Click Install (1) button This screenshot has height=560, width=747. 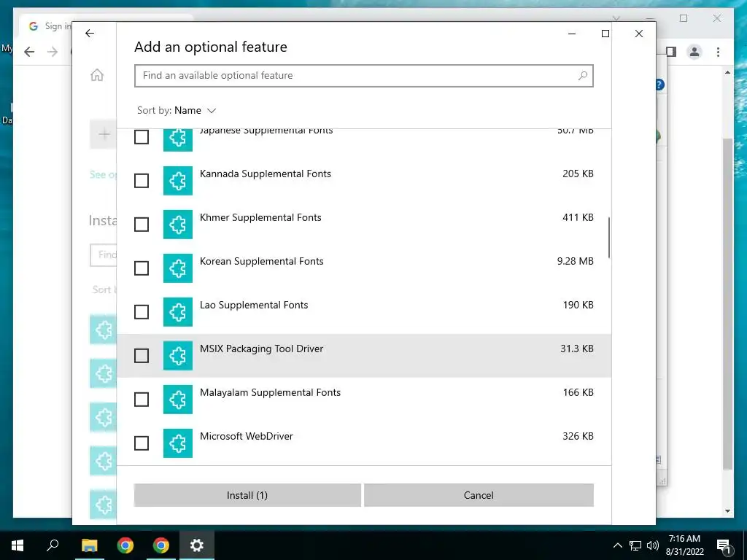point(247,495)
